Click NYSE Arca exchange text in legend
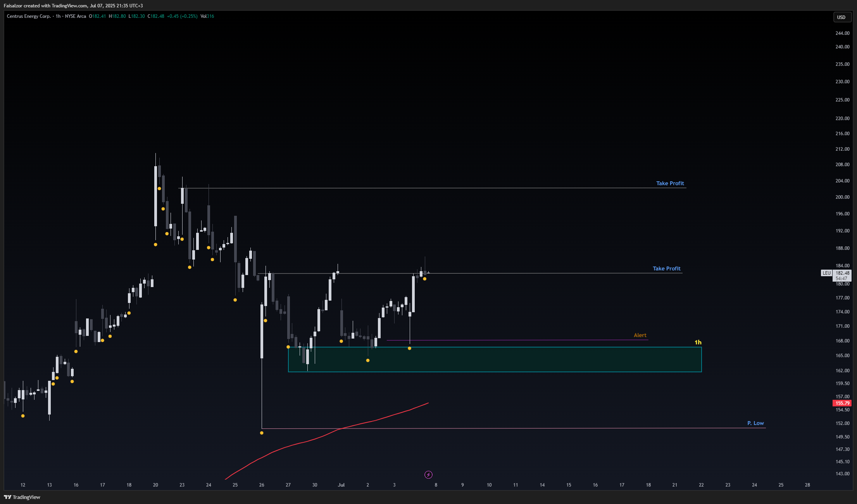 click(76, 16)
